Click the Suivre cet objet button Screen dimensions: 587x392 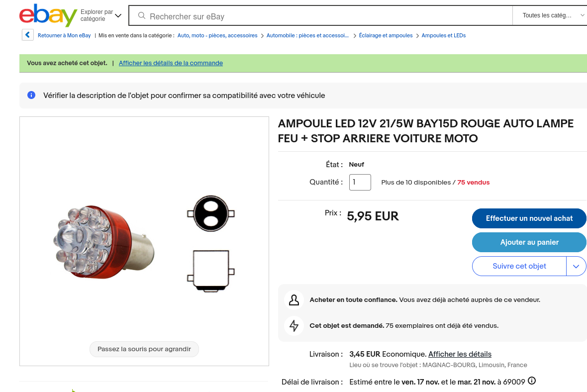[519, 266]
